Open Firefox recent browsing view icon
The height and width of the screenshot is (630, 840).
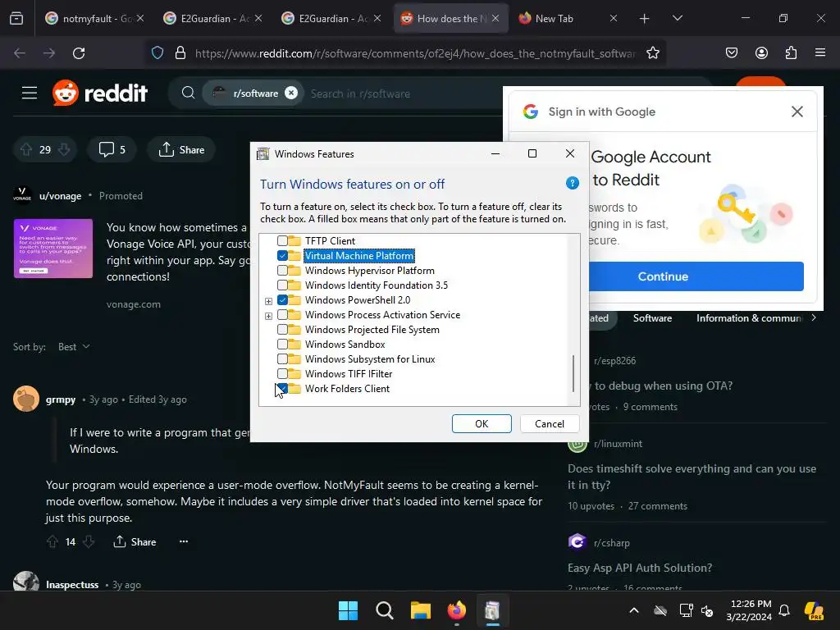click(x=16, y=18)
